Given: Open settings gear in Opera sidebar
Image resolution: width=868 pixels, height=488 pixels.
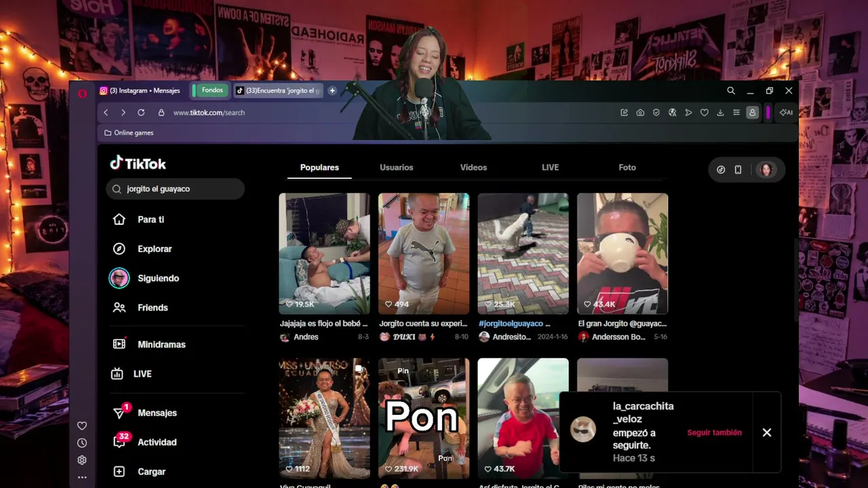Looking at the screenshot, I should (x=82, y=460).
